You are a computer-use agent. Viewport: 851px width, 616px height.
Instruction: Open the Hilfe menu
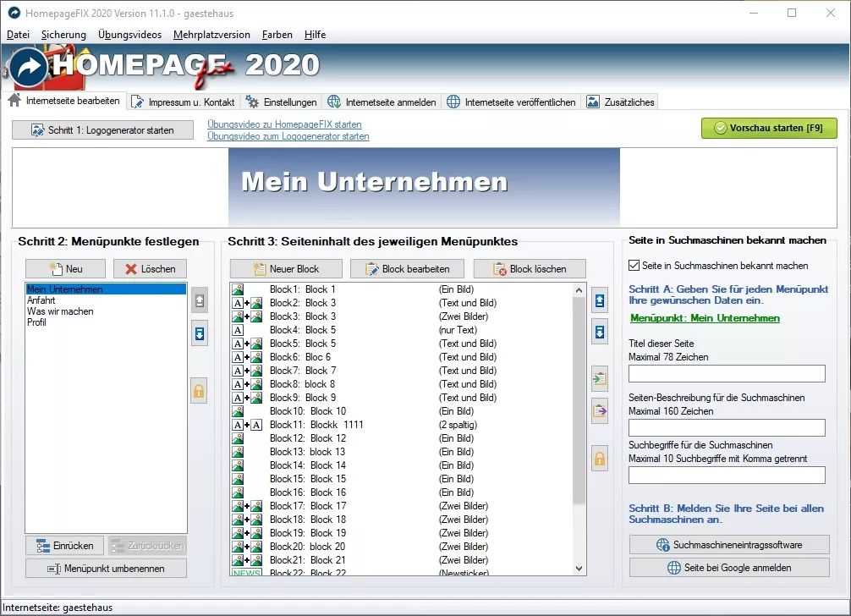pyautogui.click(x=315, y=35)
